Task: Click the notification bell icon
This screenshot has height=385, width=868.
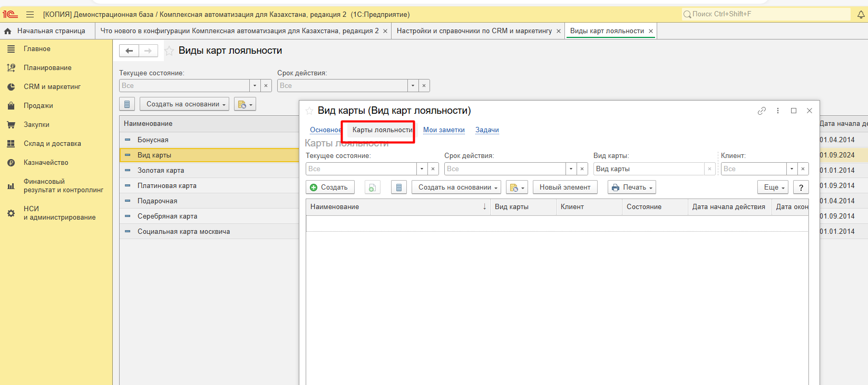Action: coord(861,15)
